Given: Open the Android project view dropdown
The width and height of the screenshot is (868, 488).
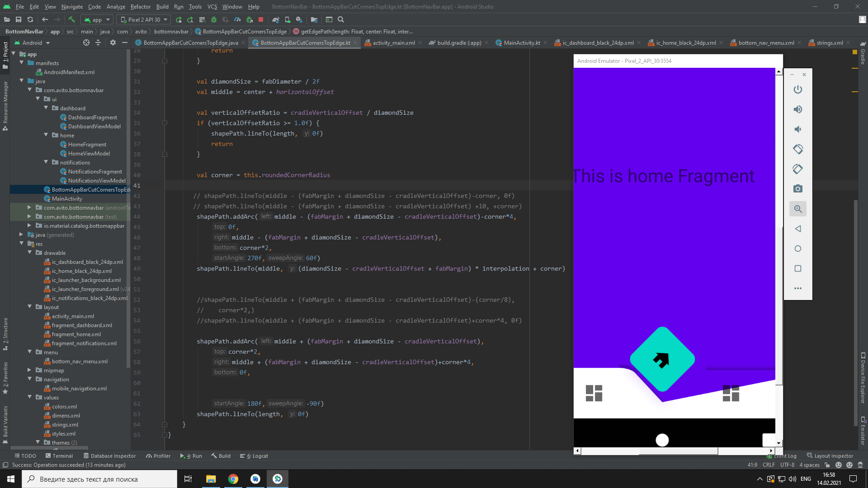Looking at the screenshot, I should point(32,42).
